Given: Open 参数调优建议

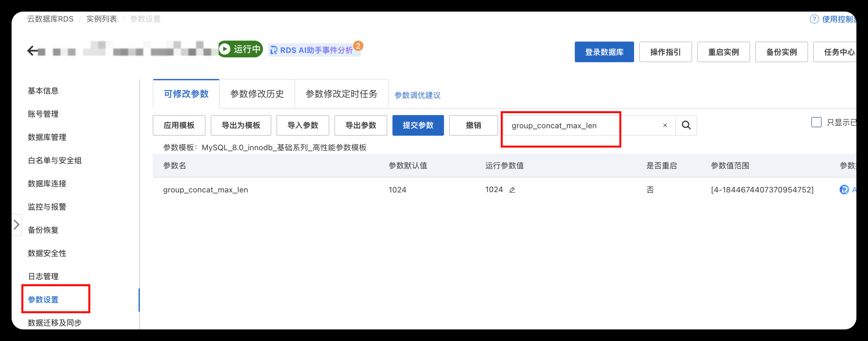Looking at the screenshot, I should (x=417, y=95).
